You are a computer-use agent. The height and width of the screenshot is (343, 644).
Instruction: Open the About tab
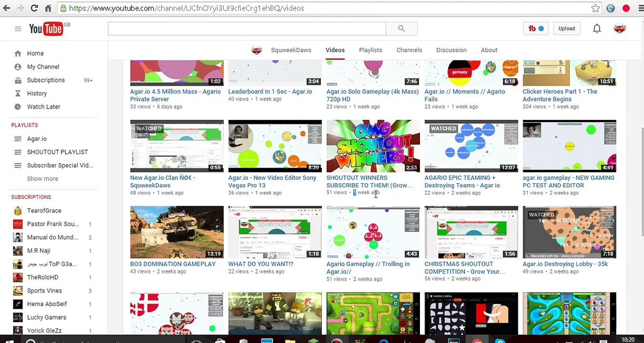[489, 50]
